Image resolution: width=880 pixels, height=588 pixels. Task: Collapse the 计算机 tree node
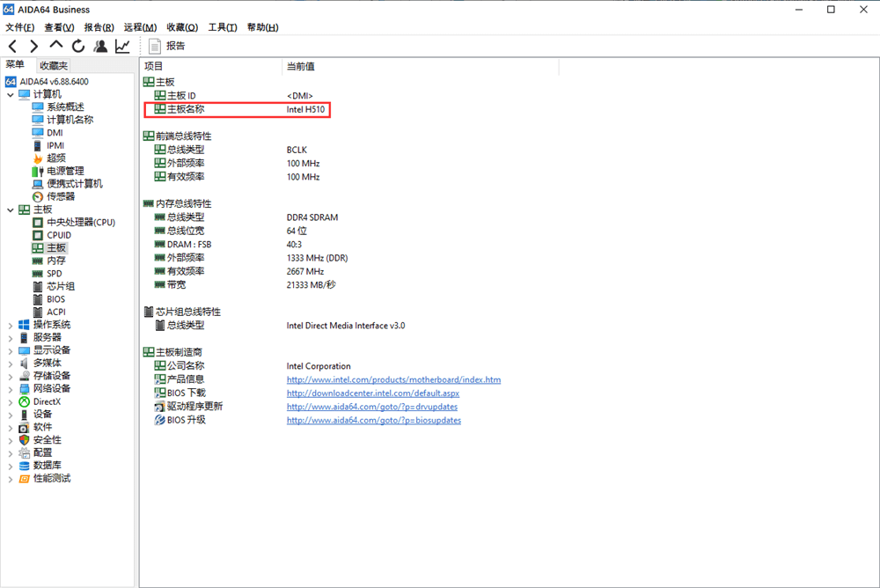(11, 94)
